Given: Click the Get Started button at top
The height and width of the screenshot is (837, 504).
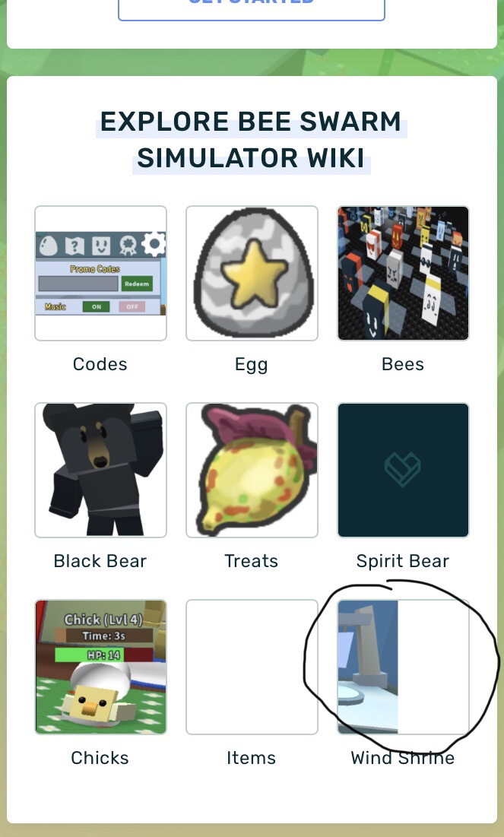Looking at the screenshot, I should (252, 5).
